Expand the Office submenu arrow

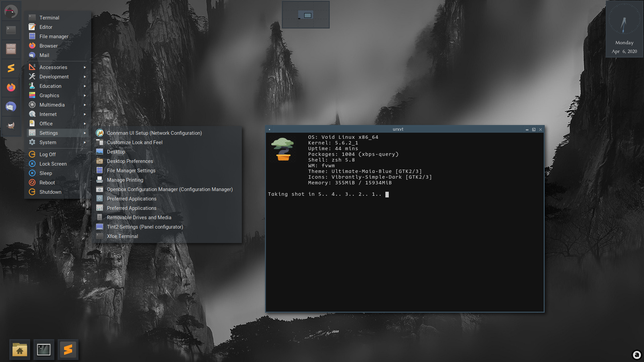pyautogui.click(x=85, y=124)
